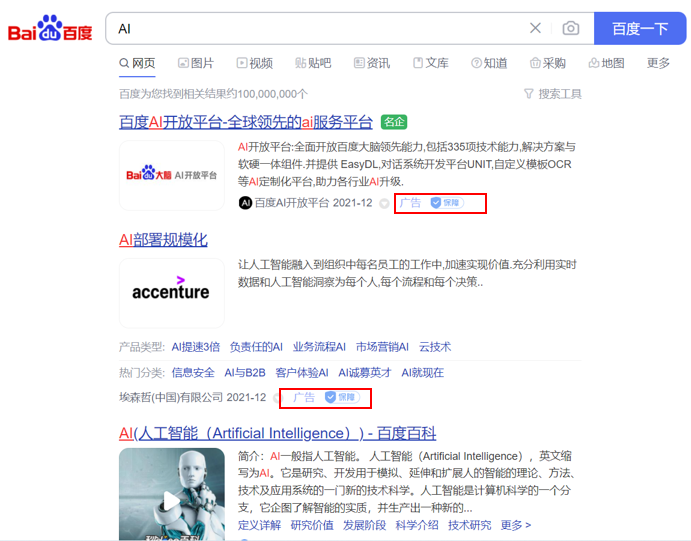Screen dimensions: 691x541
Task: Click 保障 shield badge under Accenture result
Action: (342, 397)
